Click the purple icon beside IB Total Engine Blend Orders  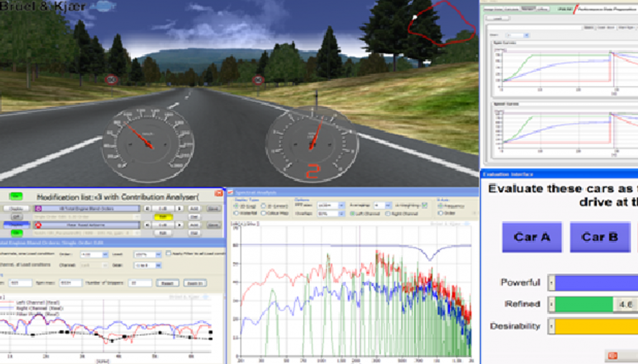(38, 208)
